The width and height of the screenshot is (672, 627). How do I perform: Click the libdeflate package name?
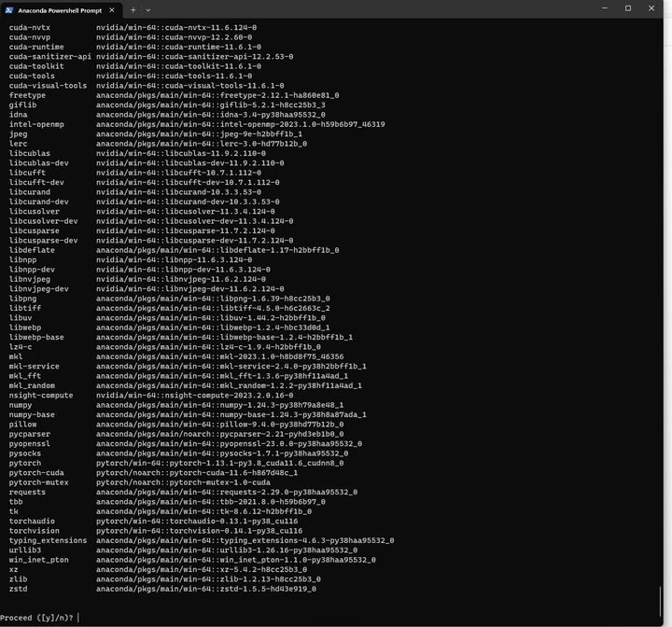[x=32, y=250]
